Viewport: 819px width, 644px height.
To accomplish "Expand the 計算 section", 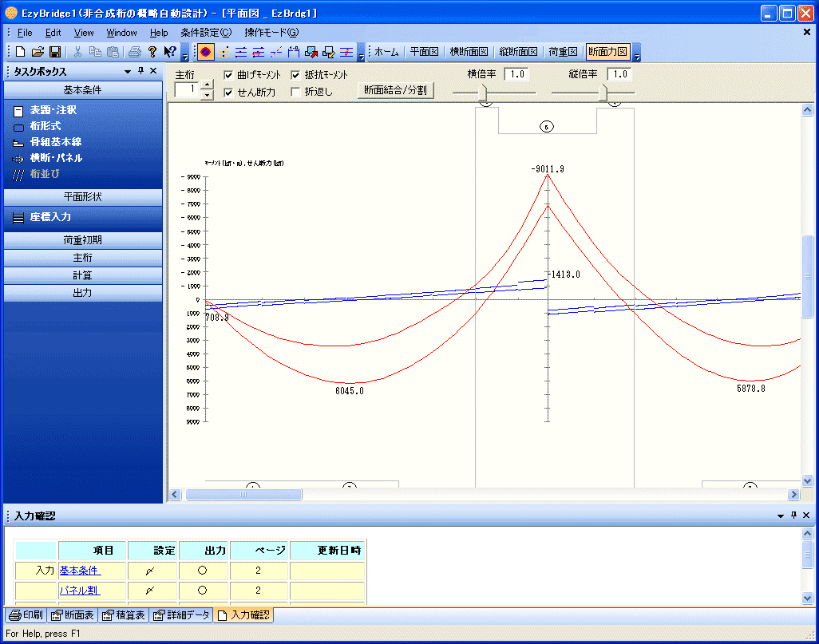I will click(x=82, y=275).
